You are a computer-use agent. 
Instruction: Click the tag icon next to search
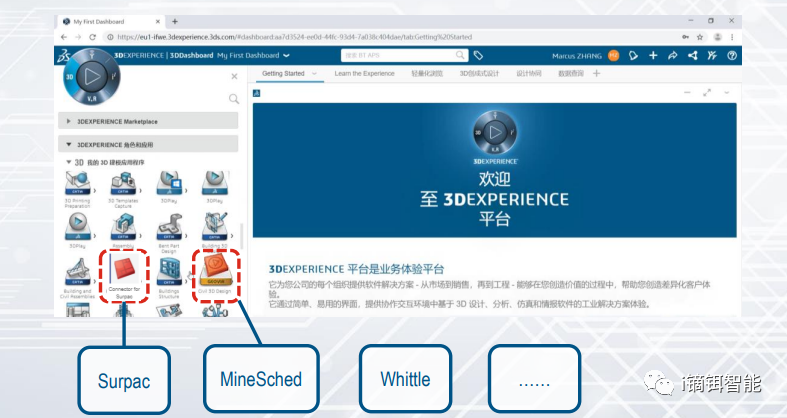point(479,55)
